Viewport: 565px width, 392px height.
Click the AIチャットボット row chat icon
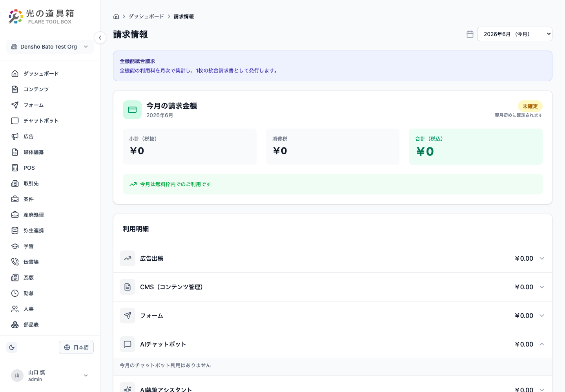pos(128,344)
